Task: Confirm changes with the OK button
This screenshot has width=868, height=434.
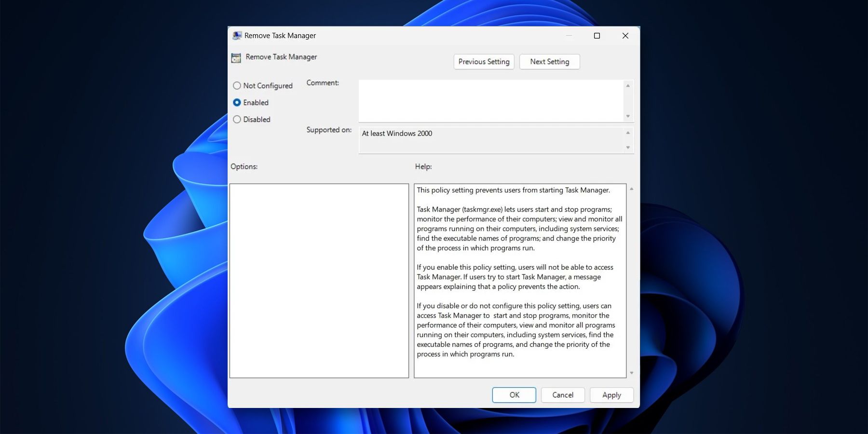Action: point(514,395)
